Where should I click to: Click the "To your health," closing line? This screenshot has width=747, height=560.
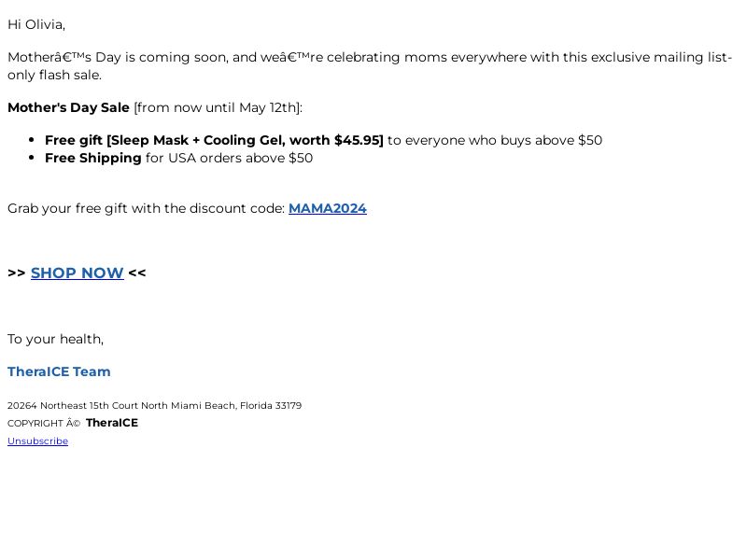pyautogui.click(x=56, y=339)
